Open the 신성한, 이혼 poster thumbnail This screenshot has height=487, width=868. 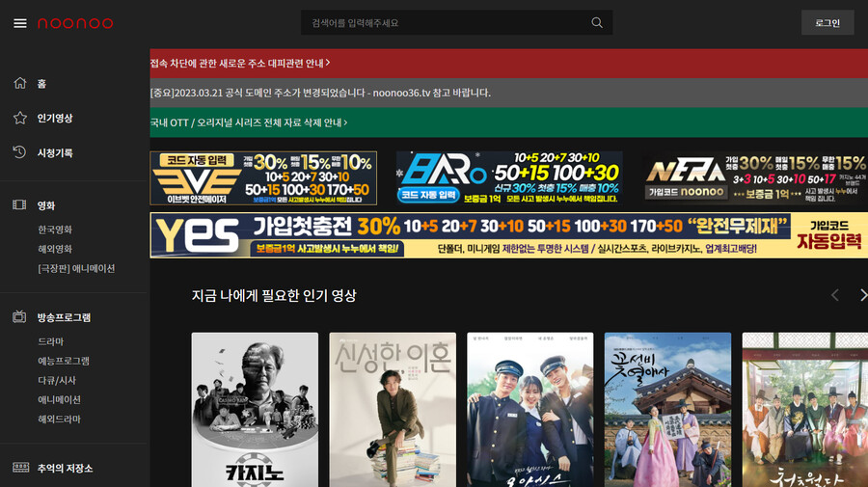(x=393, y=410)
